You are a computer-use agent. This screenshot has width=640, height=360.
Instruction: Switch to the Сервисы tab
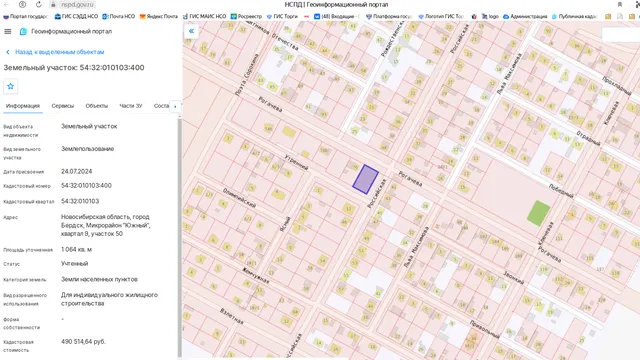coord(62,106)
